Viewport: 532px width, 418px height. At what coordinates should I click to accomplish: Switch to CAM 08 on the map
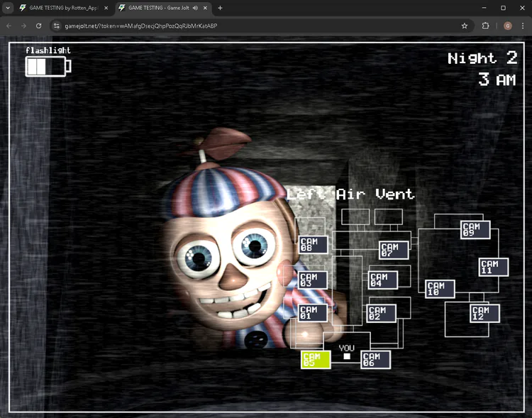313,245
